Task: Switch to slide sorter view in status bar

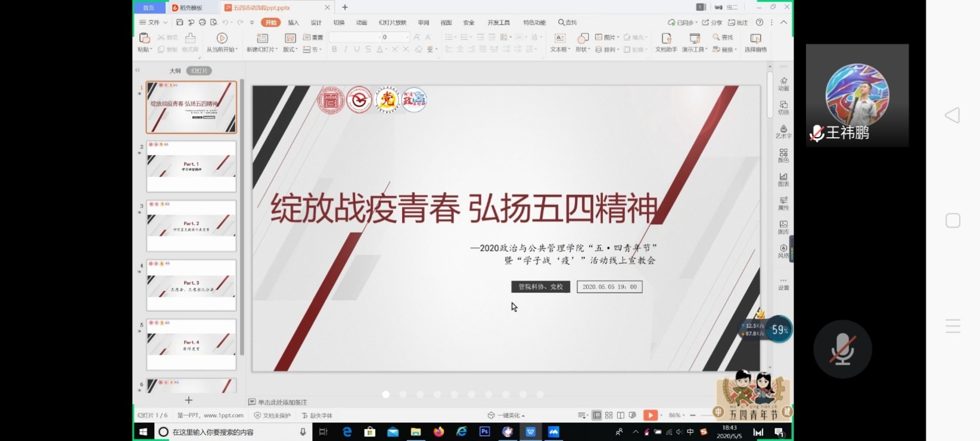Action: [609, 415]
